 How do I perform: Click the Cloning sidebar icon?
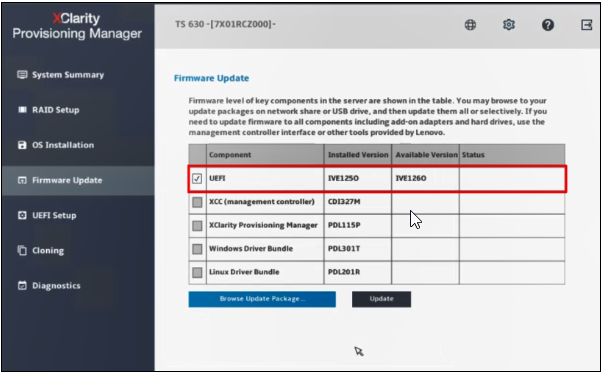tap(22, 250)
